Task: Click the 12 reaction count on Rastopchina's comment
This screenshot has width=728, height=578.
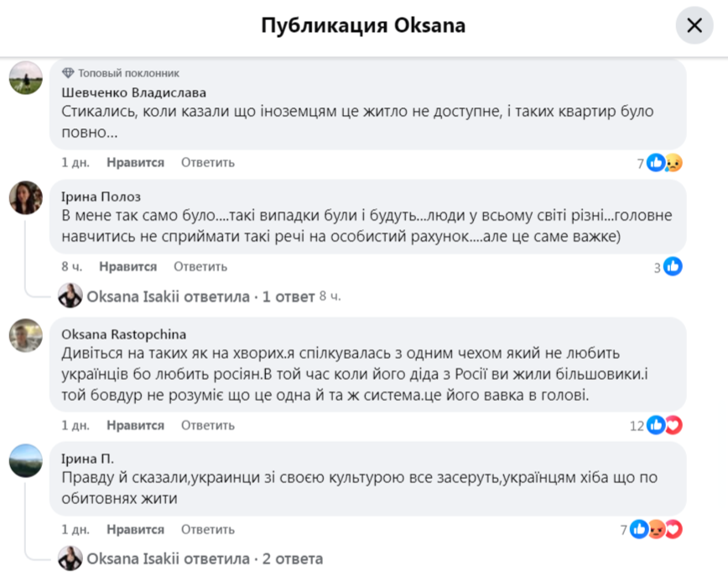Action: coord(638,425)
